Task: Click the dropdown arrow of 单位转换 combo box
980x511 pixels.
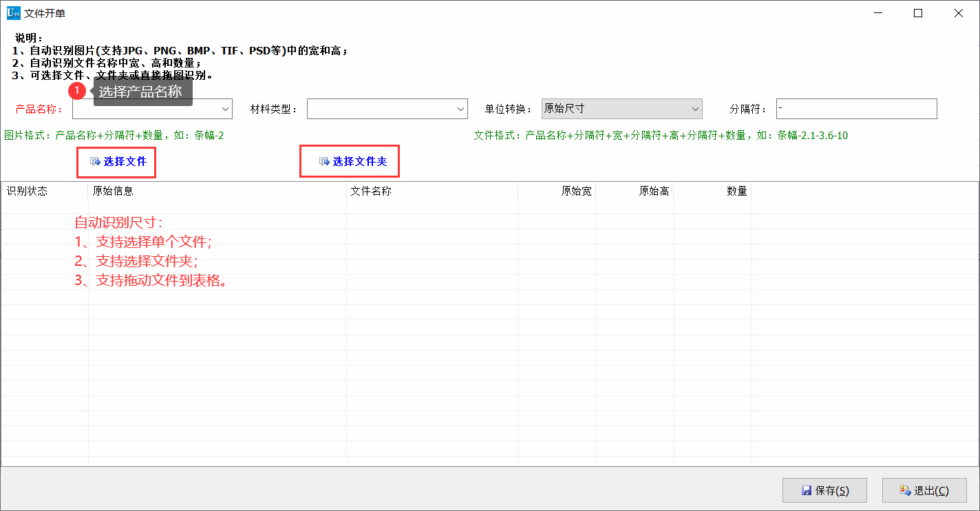Action: coord(695,108)
